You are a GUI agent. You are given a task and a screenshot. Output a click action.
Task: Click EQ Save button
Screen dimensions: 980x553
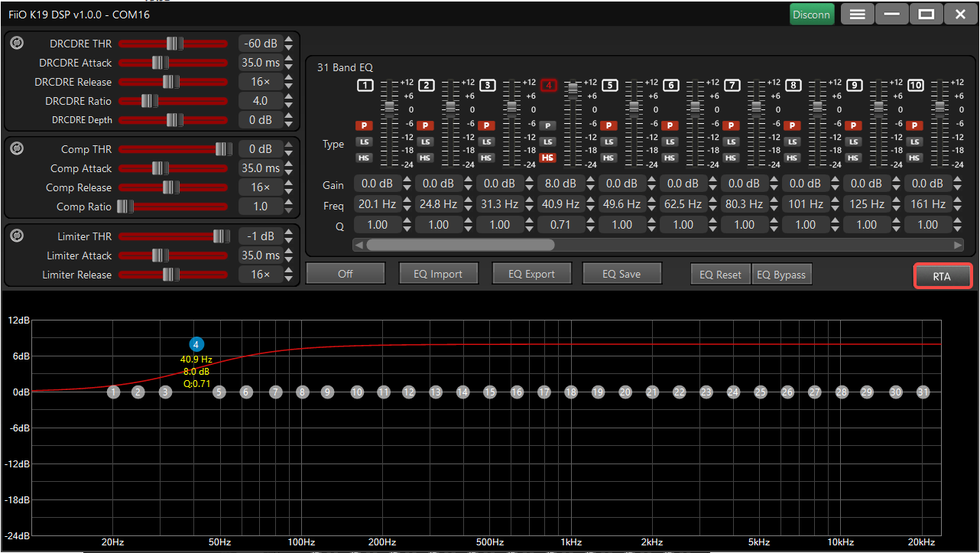coord(621,274)
